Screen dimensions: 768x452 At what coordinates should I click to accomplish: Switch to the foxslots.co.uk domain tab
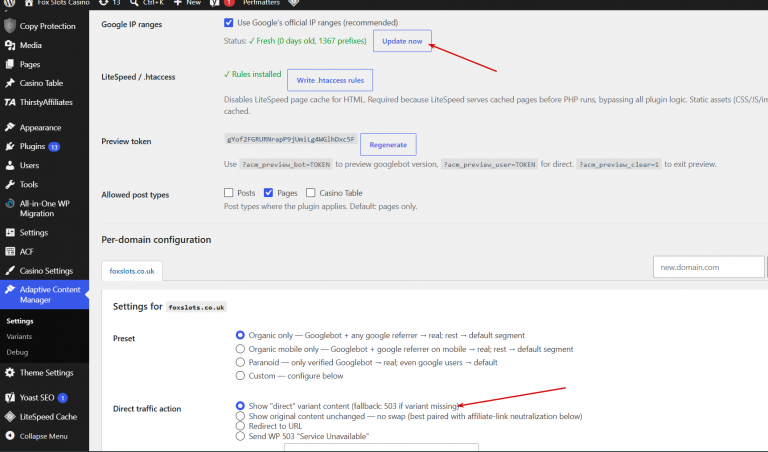click(132, 271)
